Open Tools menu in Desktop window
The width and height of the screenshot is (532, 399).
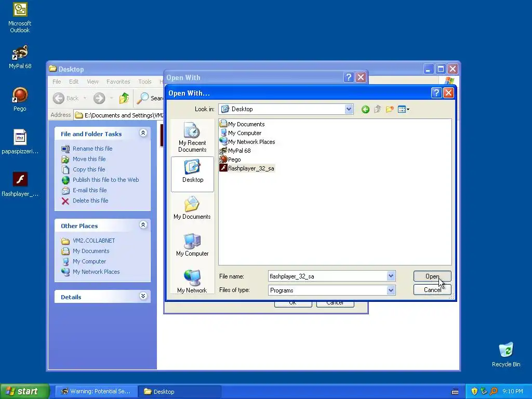point(145,82)
